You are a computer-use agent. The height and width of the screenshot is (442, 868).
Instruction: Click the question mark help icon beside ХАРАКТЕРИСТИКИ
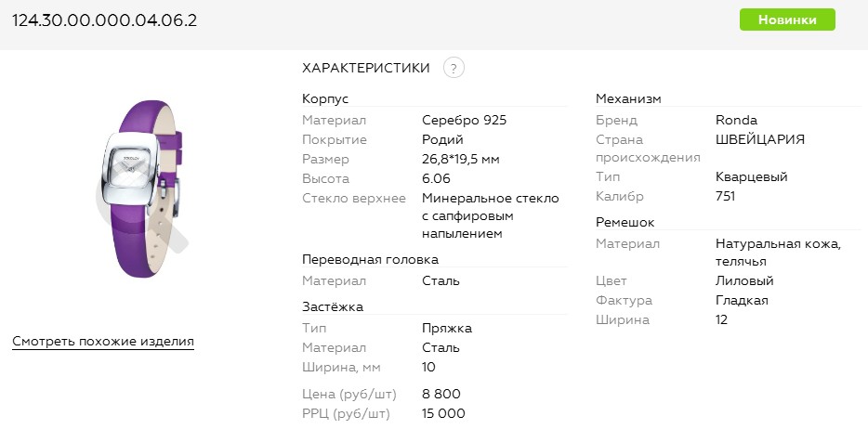[x=454, y=68]
